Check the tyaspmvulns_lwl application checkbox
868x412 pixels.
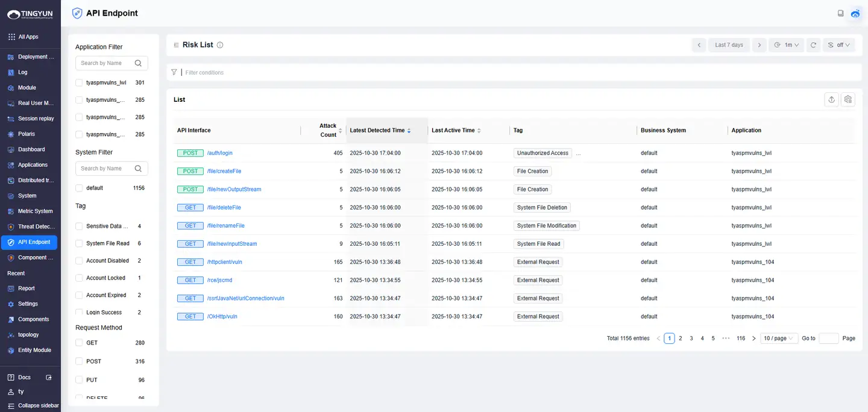pyautogui.click(x=79, y=83)
